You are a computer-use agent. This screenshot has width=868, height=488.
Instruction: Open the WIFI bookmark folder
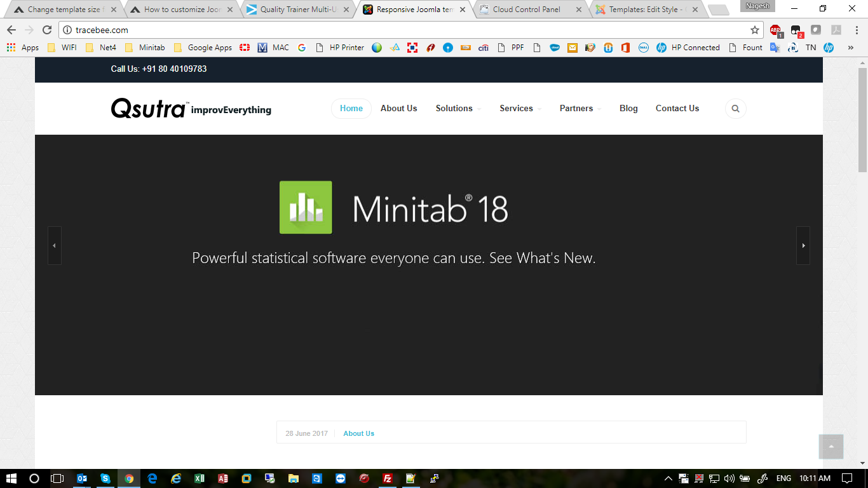64,48
